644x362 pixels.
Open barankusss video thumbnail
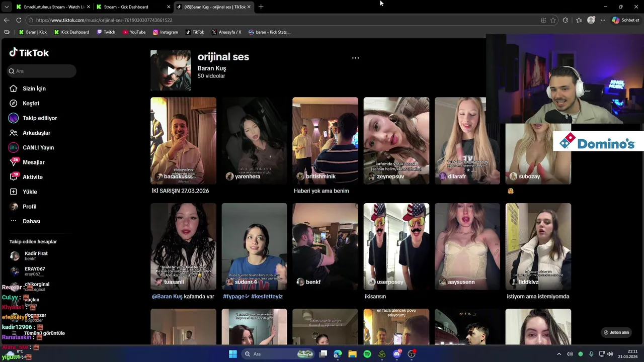click(x=183, y=141)
